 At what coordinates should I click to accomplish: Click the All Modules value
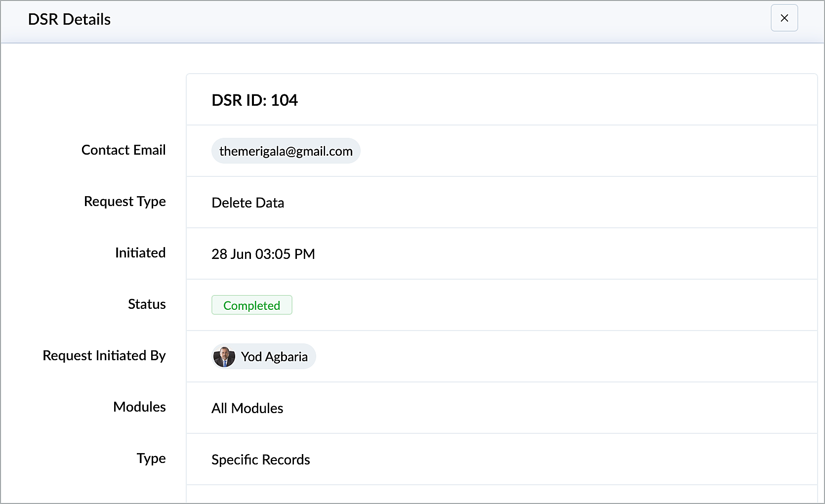[247, 408]
